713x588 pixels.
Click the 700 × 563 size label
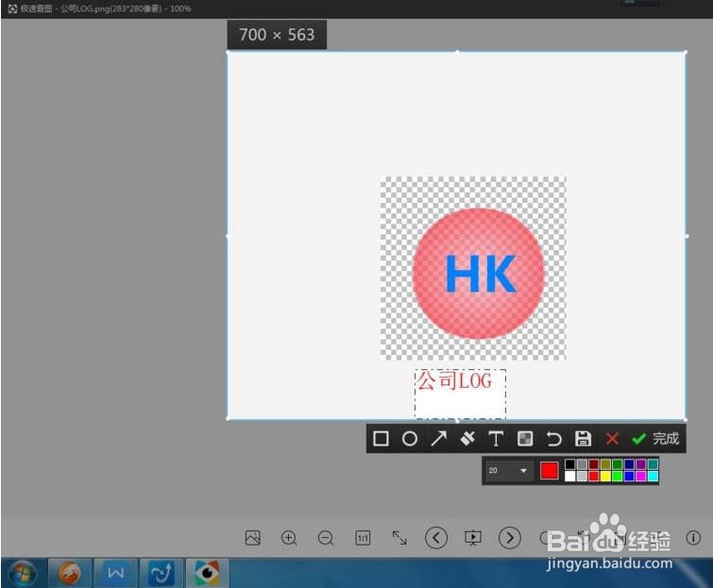277,35
